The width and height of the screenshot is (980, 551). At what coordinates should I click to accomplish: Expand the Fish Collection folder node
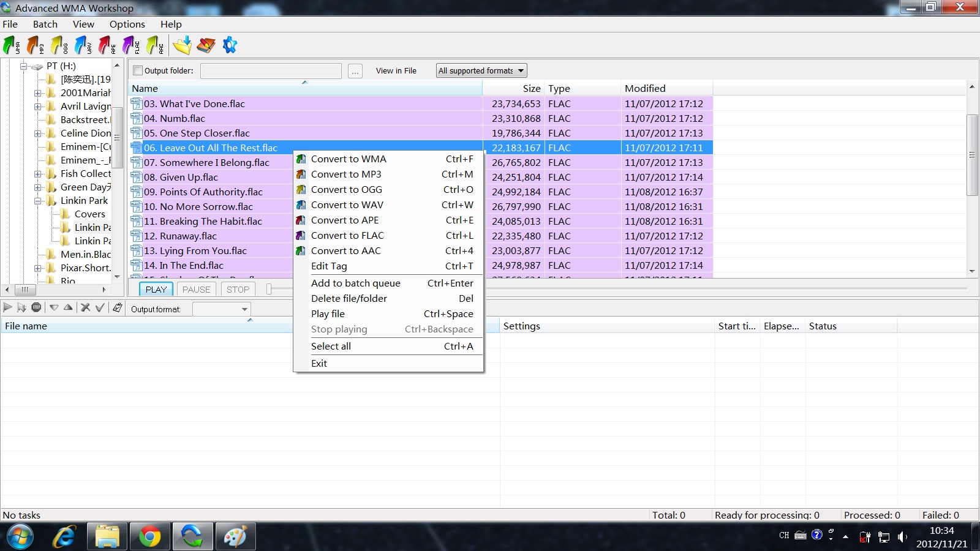click(x=37, y=174)
